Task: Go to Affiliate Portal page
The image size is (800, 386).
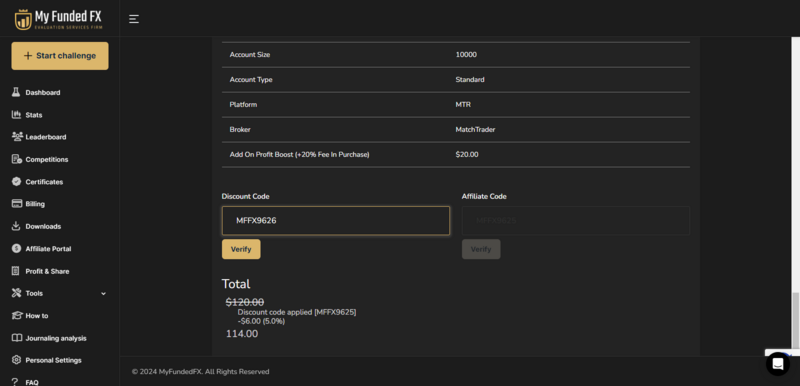Action: click(48, 249)
